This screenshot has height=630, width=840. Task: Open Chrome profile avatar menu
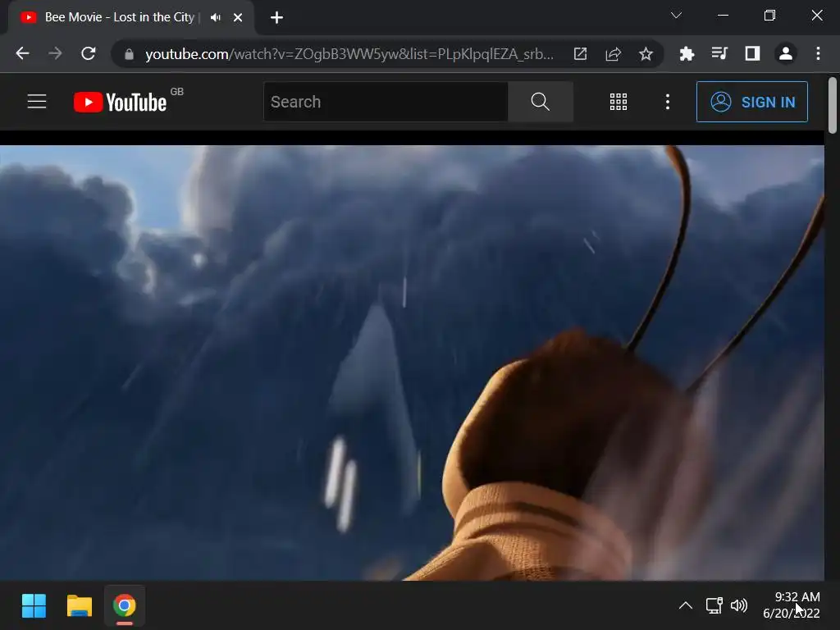point(785,53)
